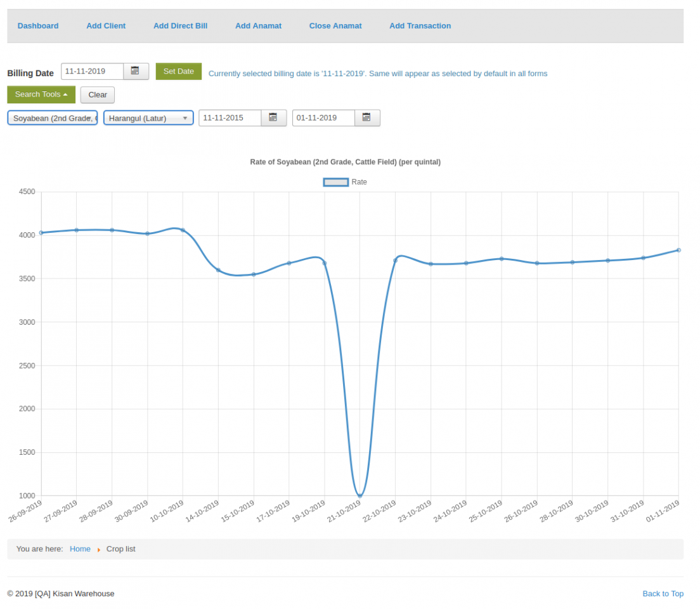The image size is (700, 609).
Task: Click the 21-10-2019 lowest data point
Action: click(360, 495)
